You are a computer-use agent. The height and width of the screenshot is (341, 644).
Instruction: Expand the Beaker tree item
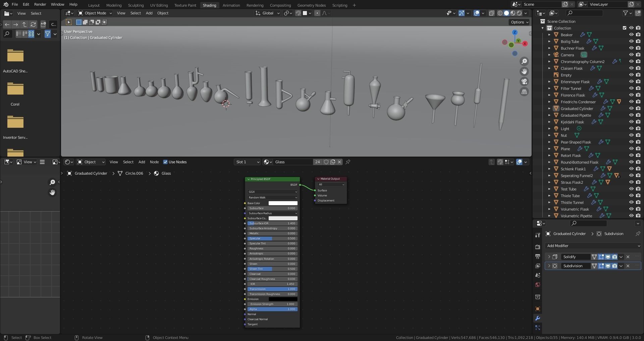click(x=549, y=35)
